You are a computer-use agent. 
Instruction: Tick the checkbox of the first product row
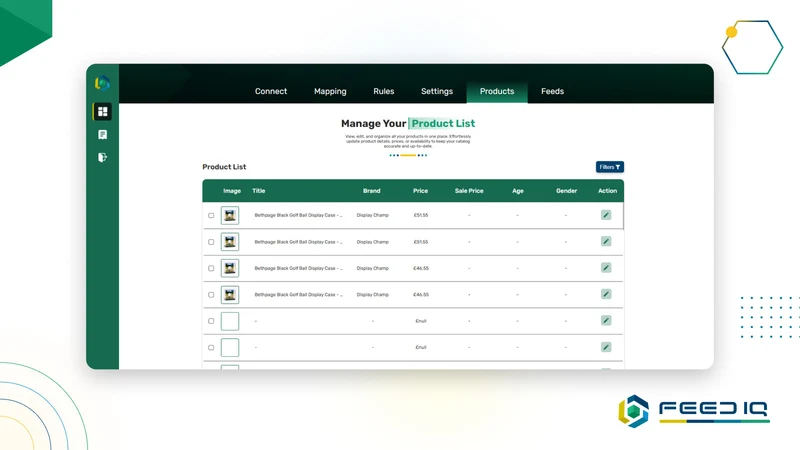211,215
